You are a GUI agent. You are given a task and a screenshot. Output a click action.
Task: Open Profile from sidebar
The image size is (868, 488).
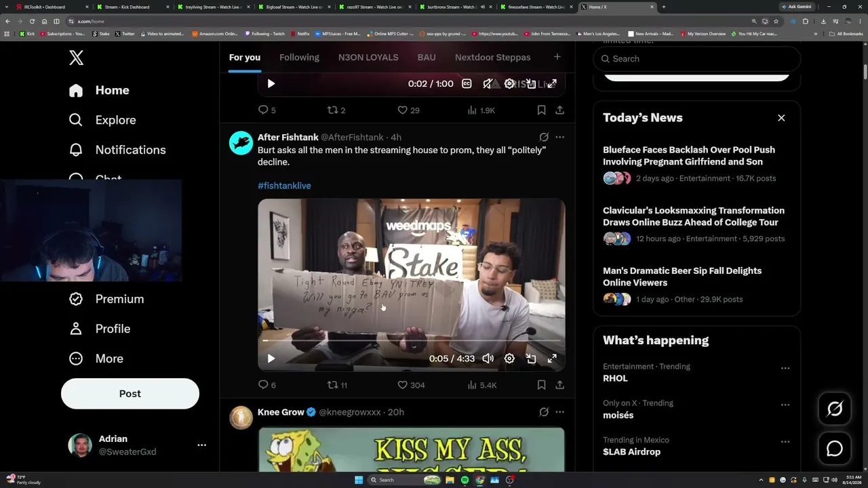point(100,329)
